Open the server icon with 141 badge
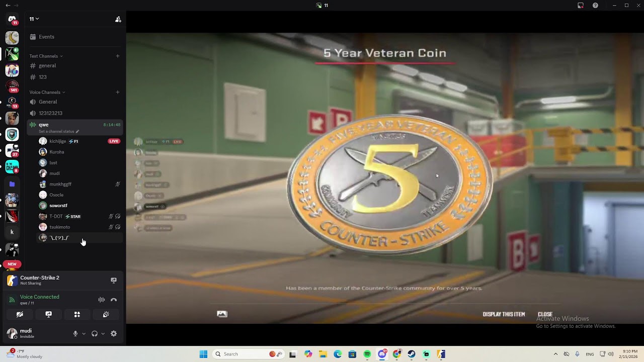This screenshot has width=644, height=362. coord(12,86)
